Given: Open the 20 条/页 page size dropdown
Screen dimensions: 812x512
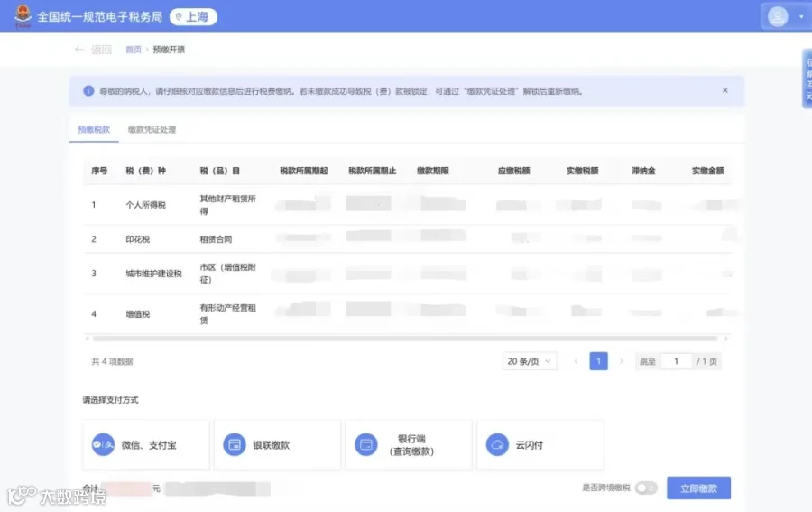Looking at the screenshot, I should coord(530,361).
